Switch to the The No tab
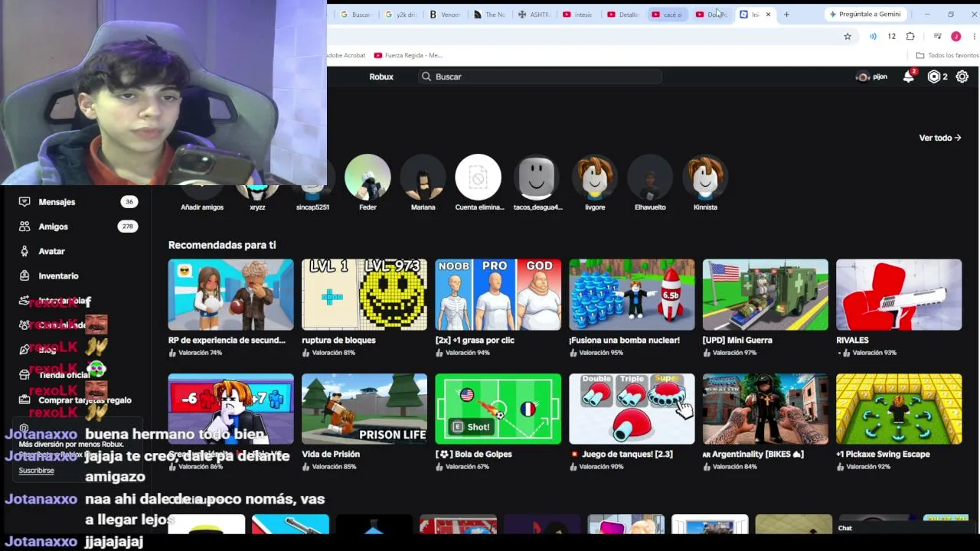 click(490, 15)
